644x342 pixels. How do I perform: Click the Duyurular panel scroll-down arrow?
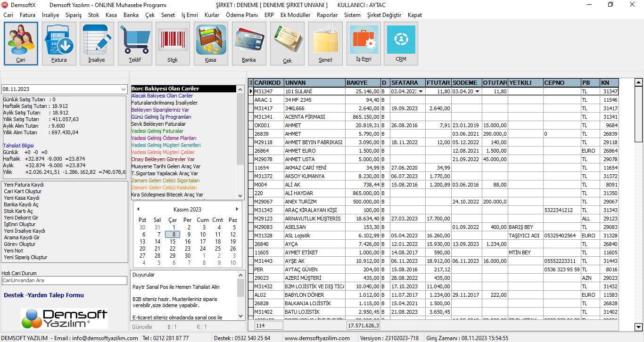tap(240, 316)
